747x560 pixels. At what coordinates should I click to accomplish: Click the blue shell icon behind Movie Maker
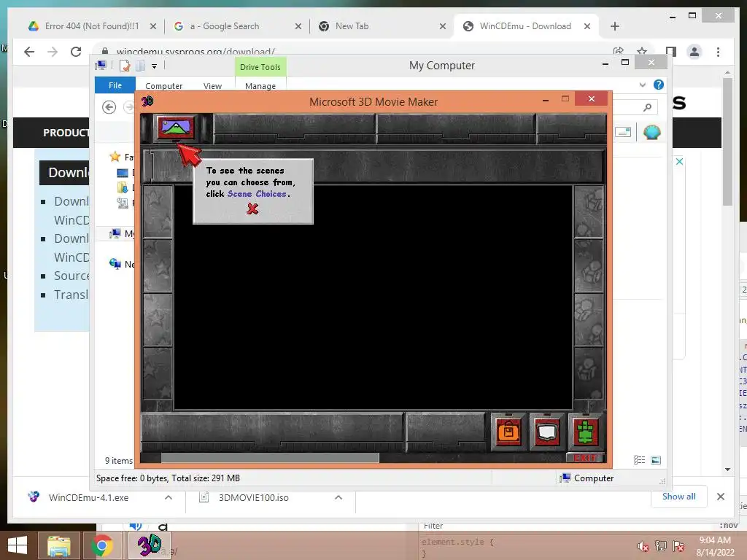coord(651,132)
